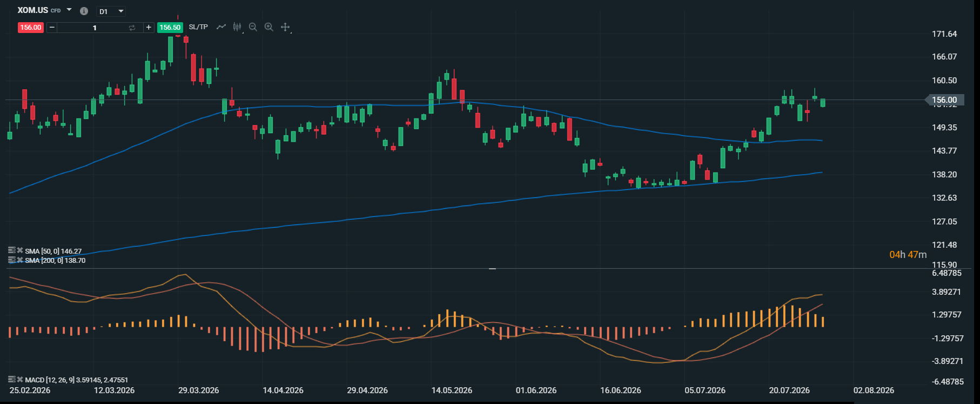
Task: Open SMA 50 indicator settings icon
Action: click(x=11, y=250)
